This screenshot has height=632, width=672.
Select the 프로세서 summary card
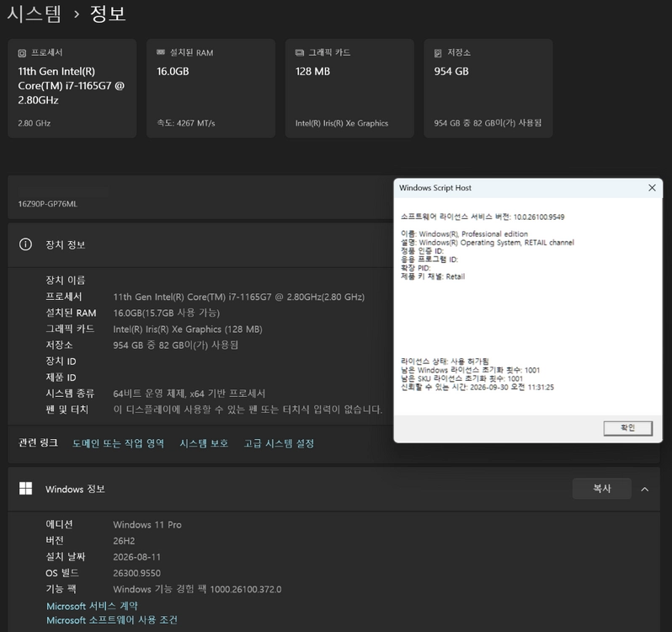pyautogui.click(x=72, y=88)
